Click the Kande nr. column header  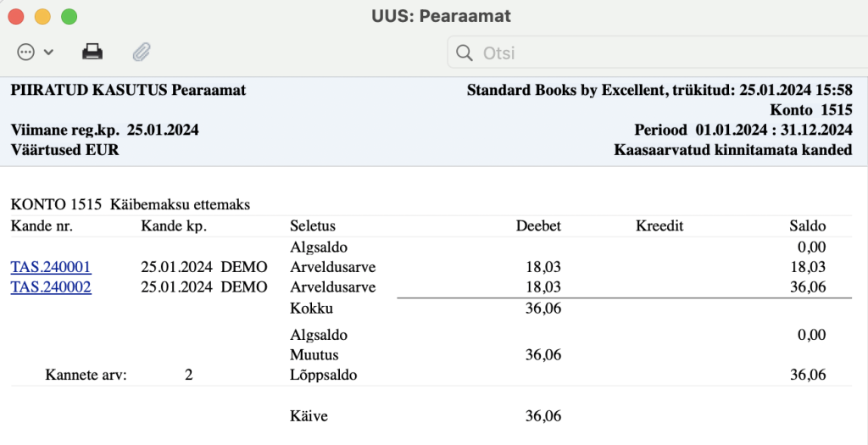point(42,225)
